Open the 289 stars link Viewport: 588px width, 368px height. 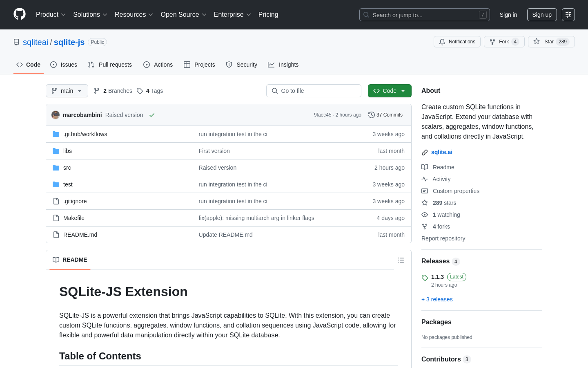tap(439, 203)
